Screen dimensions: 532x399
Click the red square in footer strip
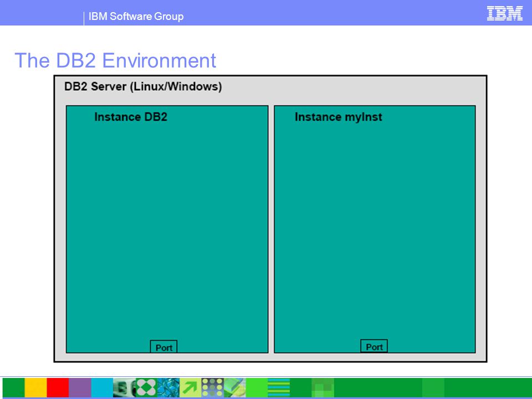coord(58,387)
